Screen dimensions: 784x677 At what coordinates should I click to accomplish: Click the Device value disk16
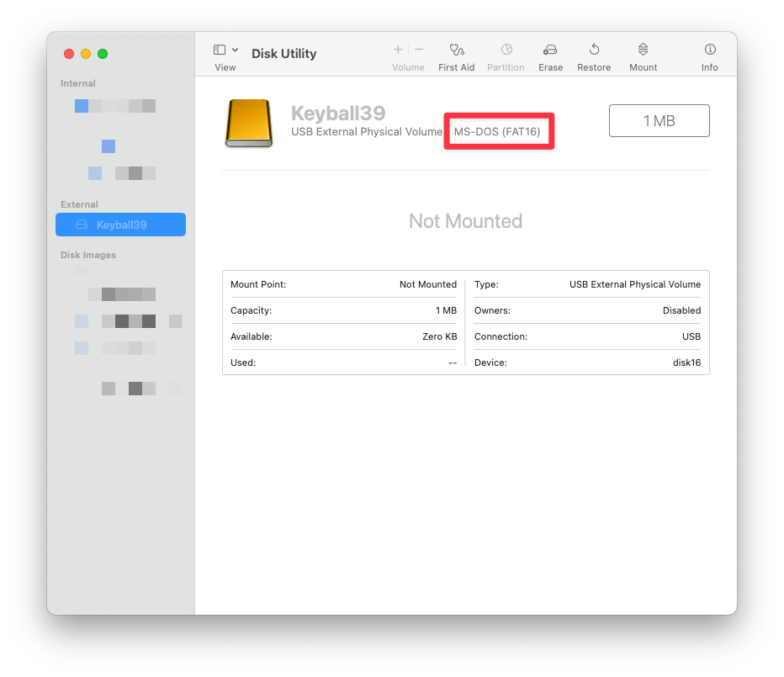[x=686, y=362]
